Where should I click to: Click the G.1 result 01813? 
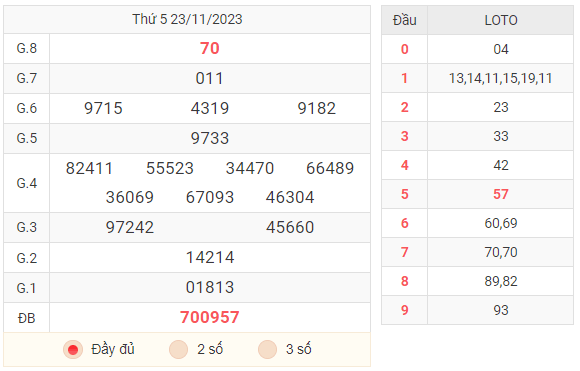click(210, 287)
